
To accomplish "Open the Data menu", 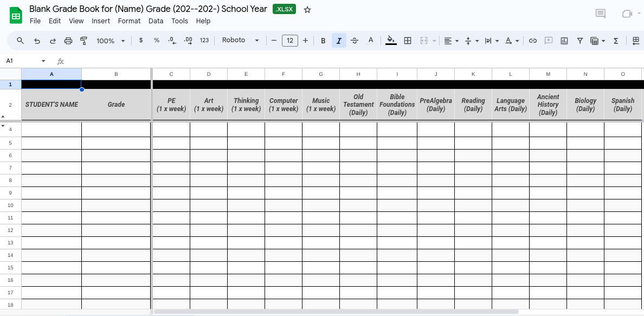I will pyautogui.click(x=156, y=21).
